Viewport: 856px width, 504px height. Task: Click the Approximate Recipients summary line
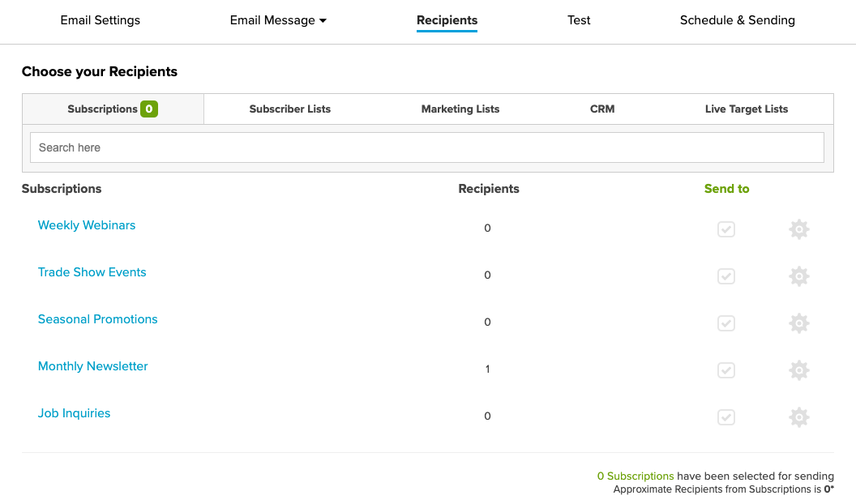click(x=723, y=489)
